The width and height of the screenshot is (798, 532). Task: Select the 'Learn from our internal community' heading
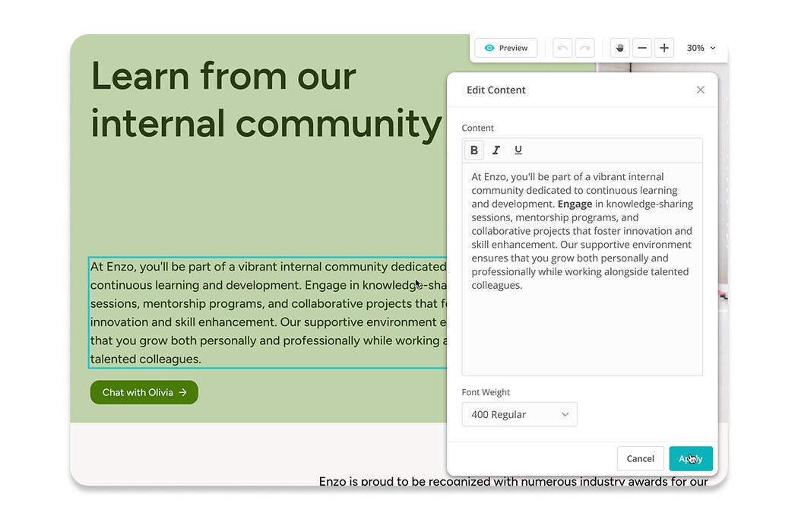(266, 100)
